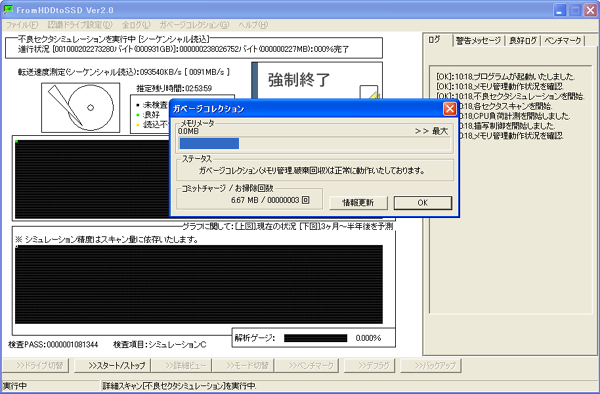The image size is (600, 394).
Task: Minimize the FromHDDtoSSD window
Action: coord(560,10)
